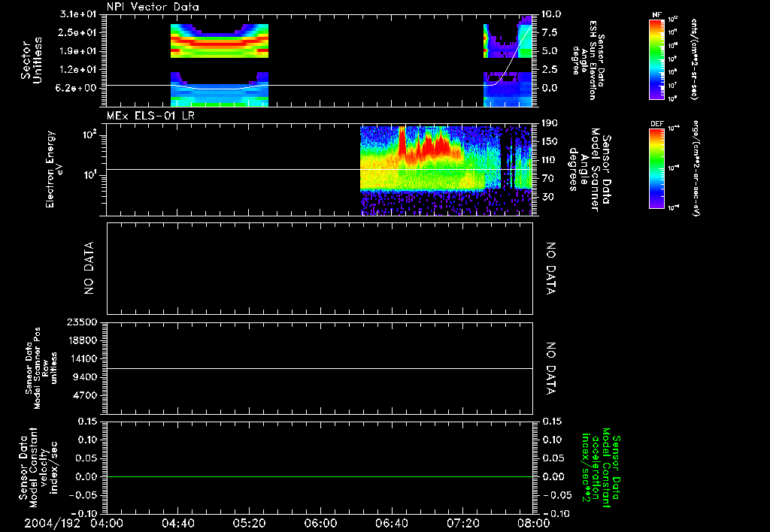
Task: Click the 'ESH Sun Elevation Angle' axis label
Action: click(x=588, y=60)
